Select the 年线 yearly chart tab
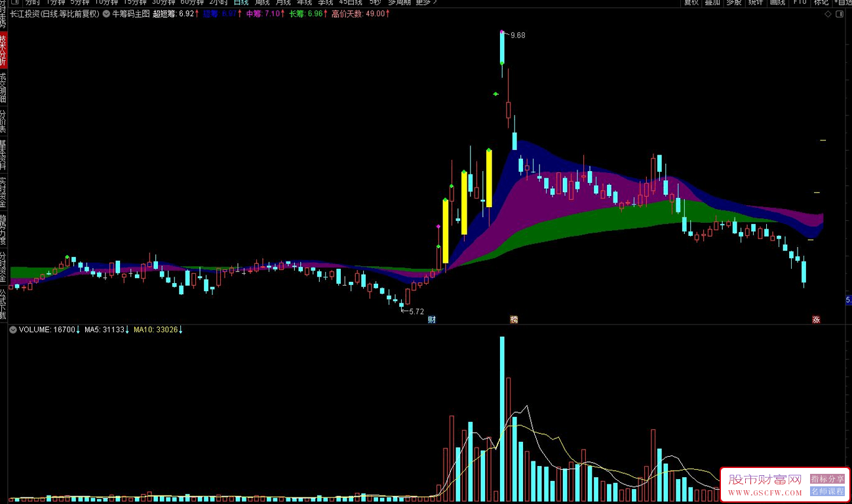The width and height of the screenshot is (852, 504). 303,2
